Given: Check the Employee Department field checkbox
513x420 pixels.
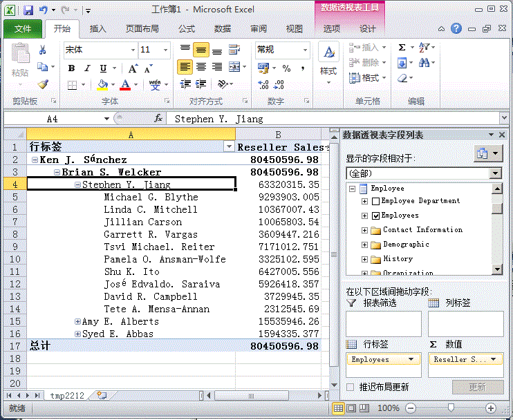Looking at the screenshot, I should pyautogui.click(x=376, y=201).
